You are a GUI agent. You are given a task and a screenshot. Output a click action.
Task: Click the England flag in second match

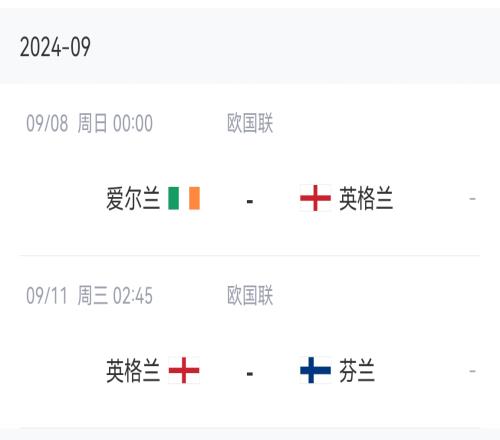184,370
